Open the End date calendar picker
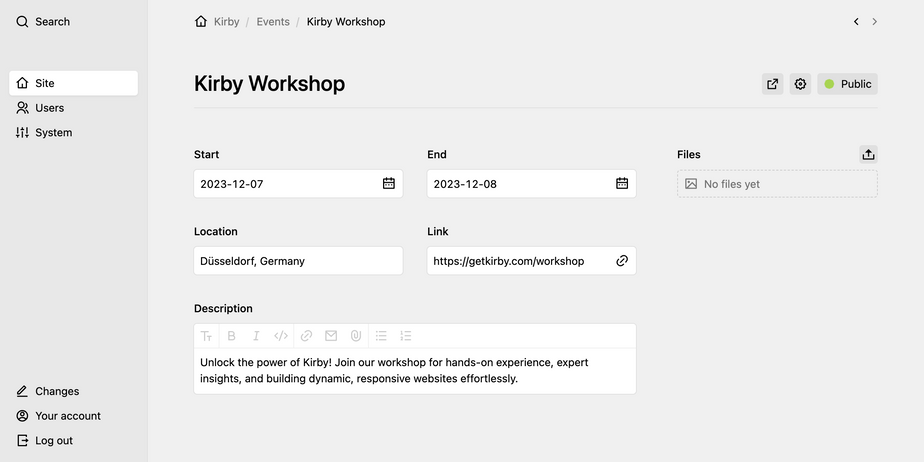The height and width of the screenshot is (462, 924). pos(622,184)
